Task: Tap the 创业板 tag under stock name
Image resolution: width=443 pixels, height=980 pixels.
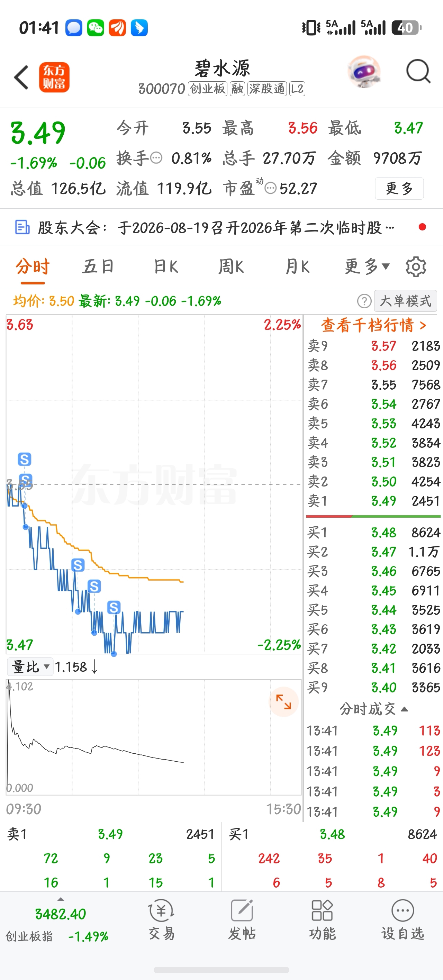Action: [207, 89]
